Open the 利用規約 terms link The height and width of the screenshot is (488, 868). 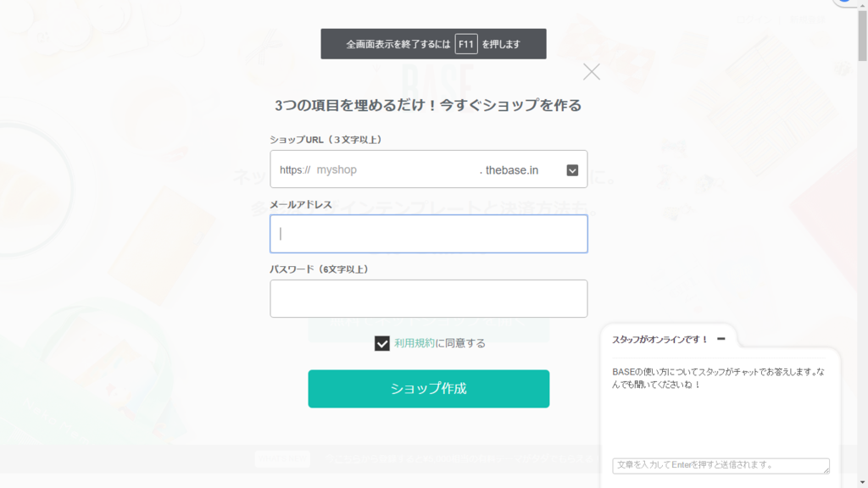[415, 343]
